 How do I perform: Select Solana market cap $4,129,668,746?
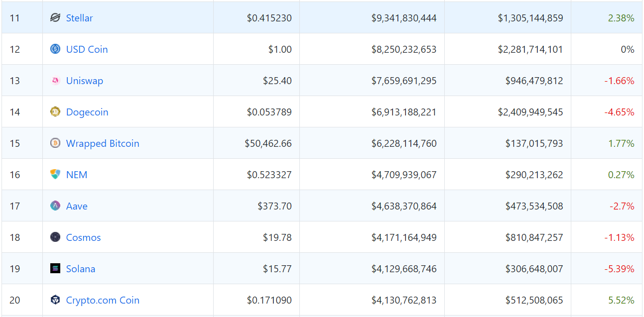(404, 269)
